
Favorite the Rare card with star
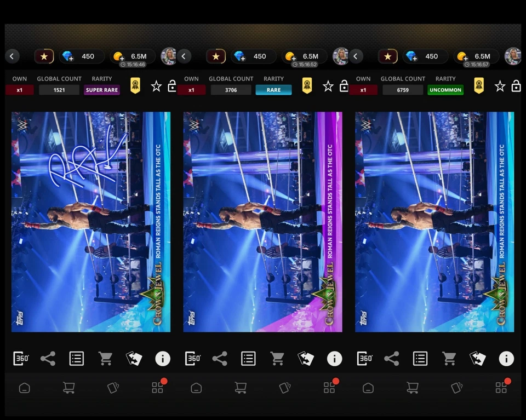point(328,86)
